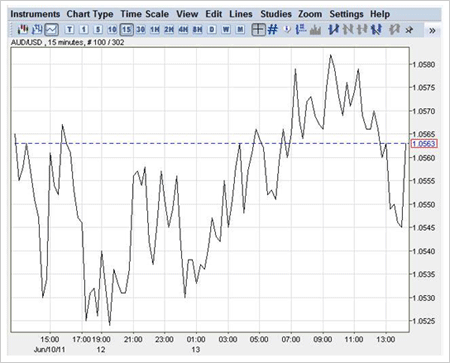Viewport: 450px width, 363px height.
Task: Open the Instruments menu
Action: pyautogui.click(x=35, y=14)
